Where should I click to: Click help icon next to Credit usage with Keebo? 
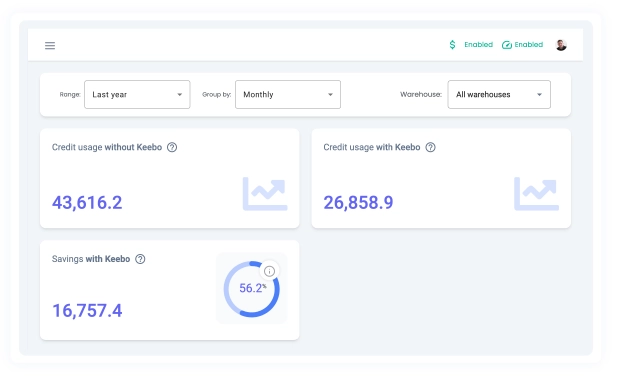430,147
